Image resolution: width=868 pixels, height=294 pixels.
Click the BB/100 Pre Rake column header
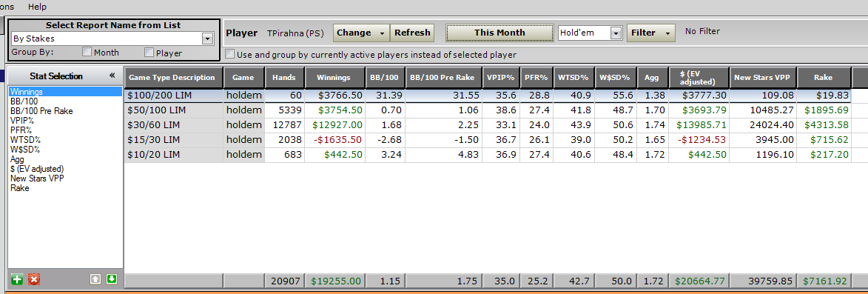[443, 78]
